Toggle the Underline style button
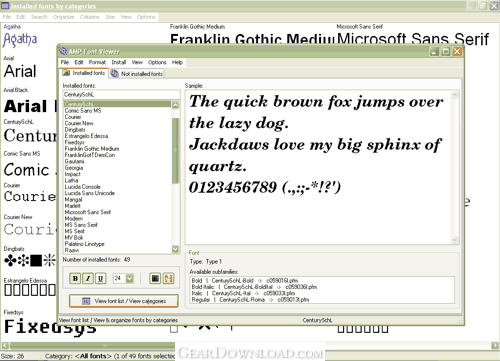 click(101, 278)
